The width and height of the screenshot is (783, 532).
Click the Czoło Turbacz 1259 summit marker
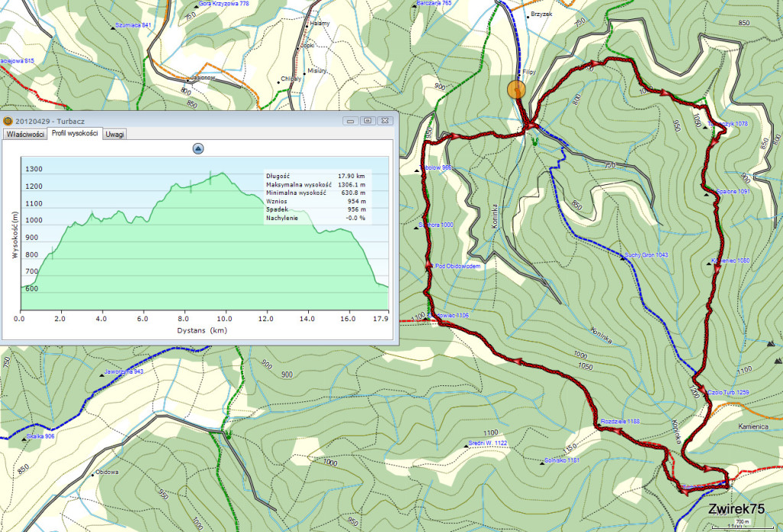[x=700, y=392]
